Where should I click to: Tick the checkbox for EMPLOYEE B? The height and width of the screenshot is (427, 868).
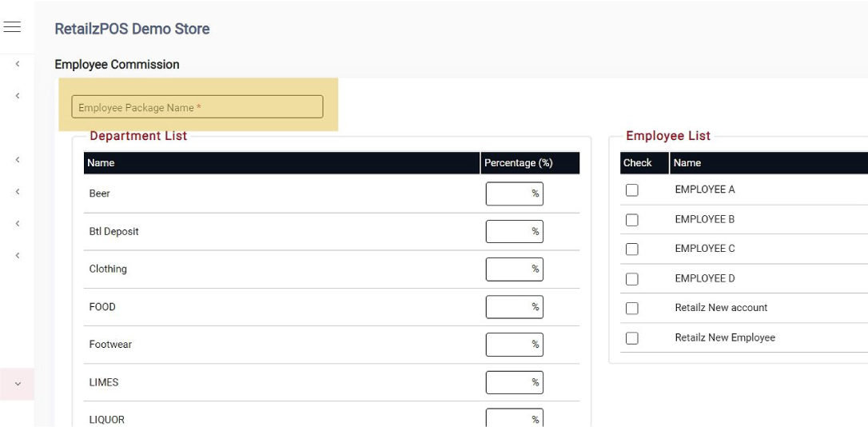click(631, 220)
